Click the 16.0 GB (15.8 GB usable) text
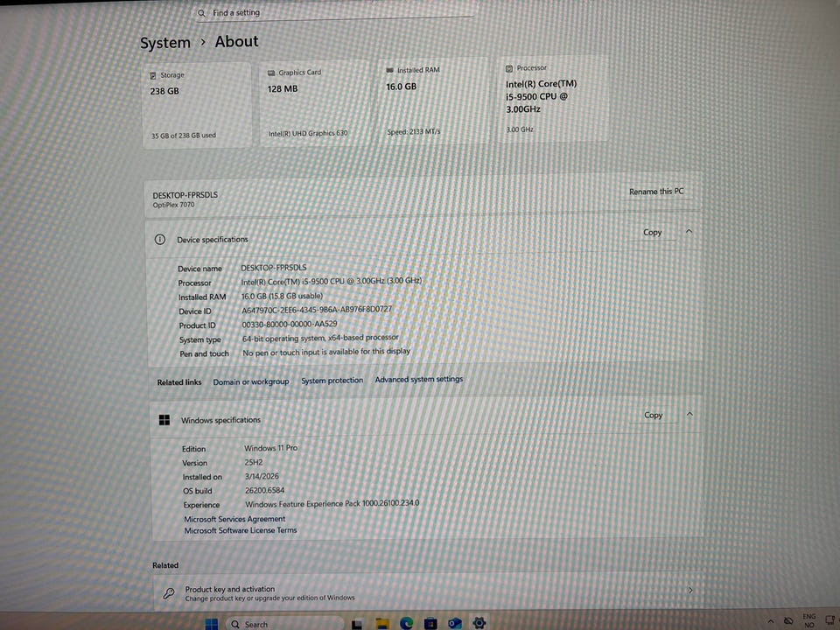This screenshot has width=840, height=630. click(x=283, y=296)
